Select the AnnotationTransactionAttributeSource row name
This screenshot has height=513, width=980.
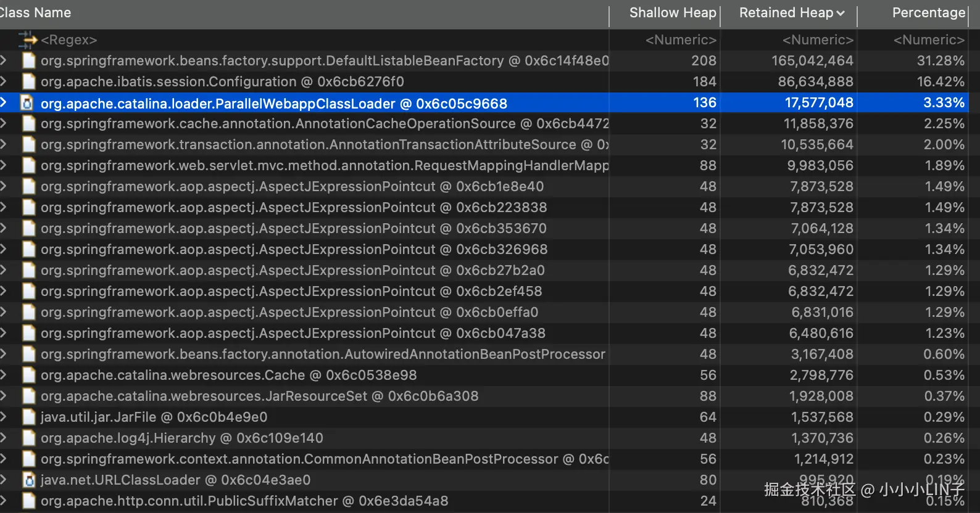pyautogui.click(x=325, y=144)
